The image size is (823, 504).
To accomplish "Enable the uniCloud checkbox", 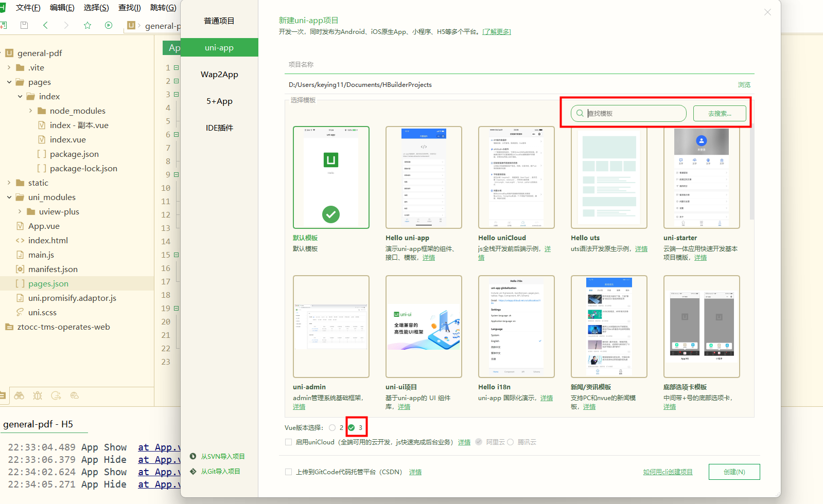I will point(288,442).
